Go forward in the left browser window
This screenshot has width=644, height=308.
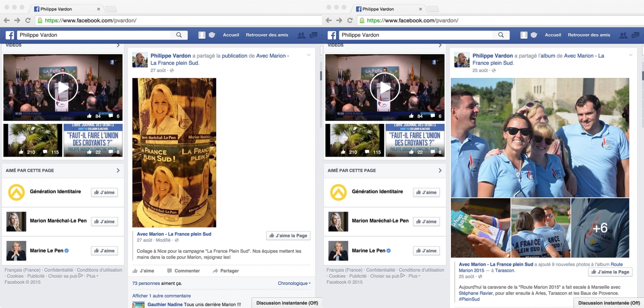click(18, 20)
